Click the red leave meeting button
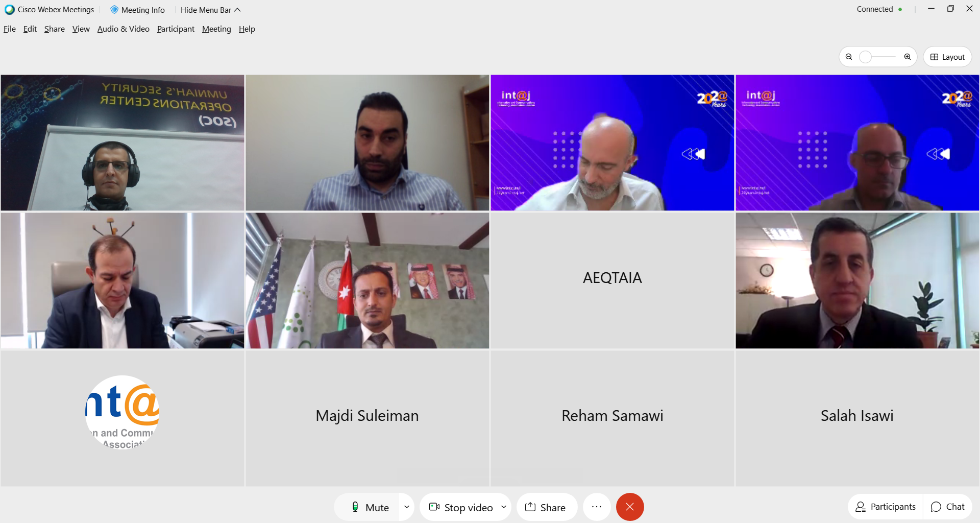980x523 pixels. pos(630,507)
